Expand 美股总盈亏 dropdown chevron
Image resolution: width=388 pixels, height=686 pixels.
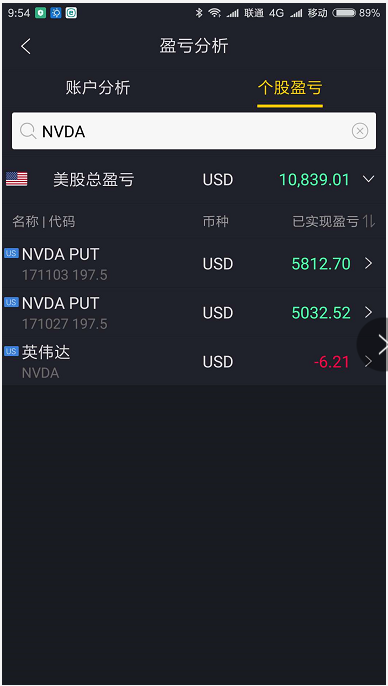[x=369, y=179]
